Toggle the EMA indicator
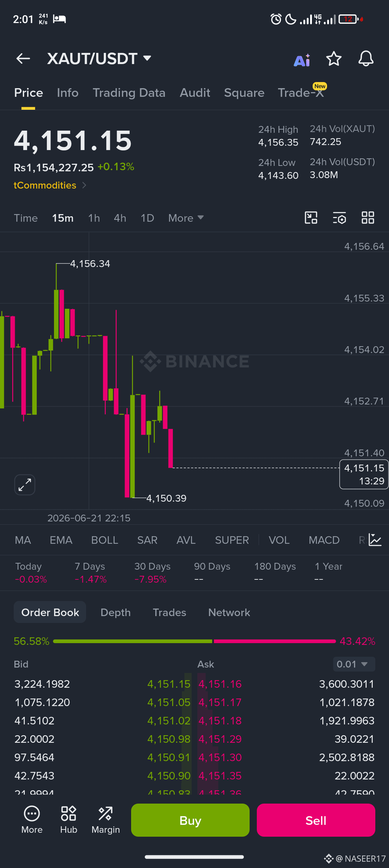The image size is (389, 868). click(61, 540)
